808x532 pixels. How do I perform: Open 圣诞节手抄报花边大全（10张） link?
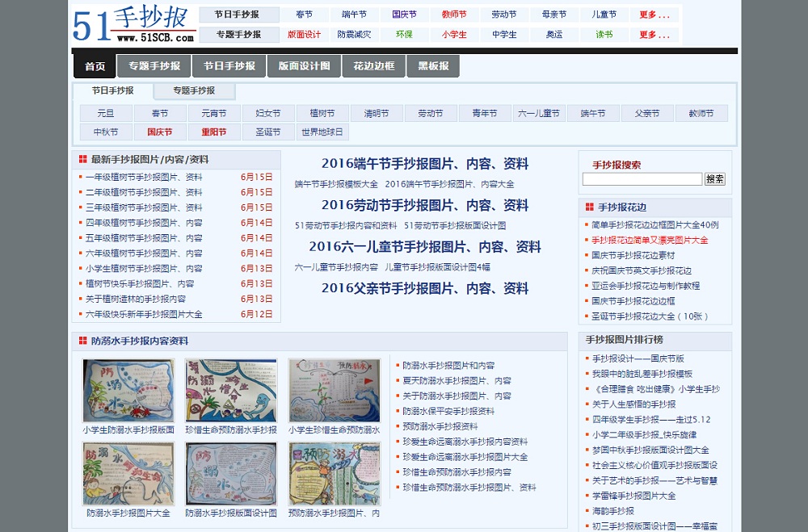(650, 316)
